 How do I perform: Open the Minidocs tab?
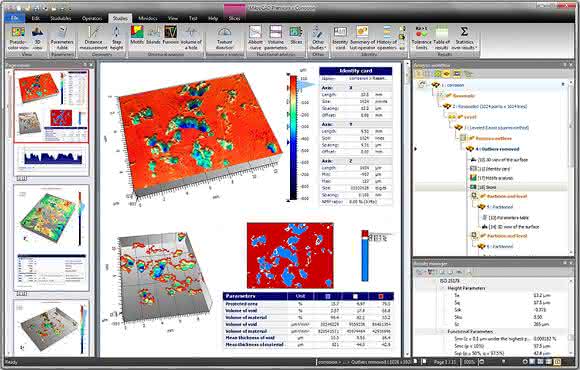pos(148,18)
